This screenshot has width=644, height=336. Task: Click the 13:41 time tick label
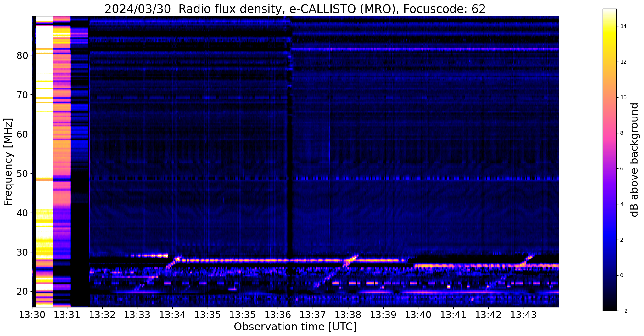pos(453,315)
